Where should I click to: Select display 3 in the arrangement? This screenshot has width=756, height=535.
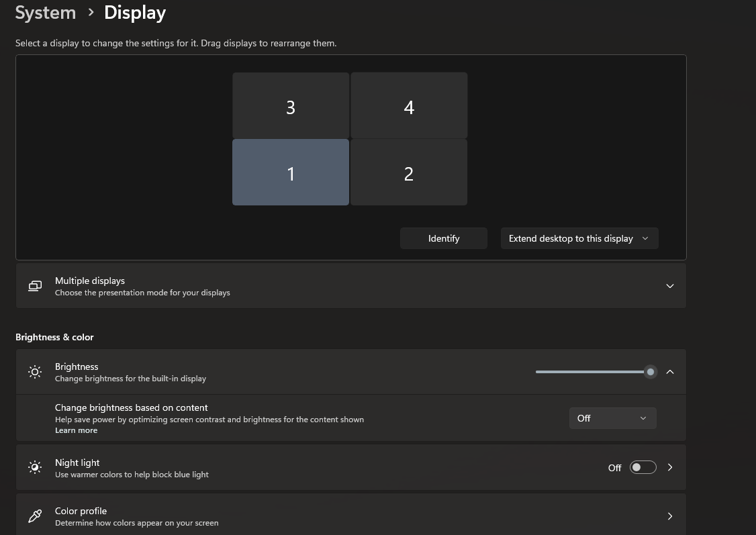click(290, 106)
